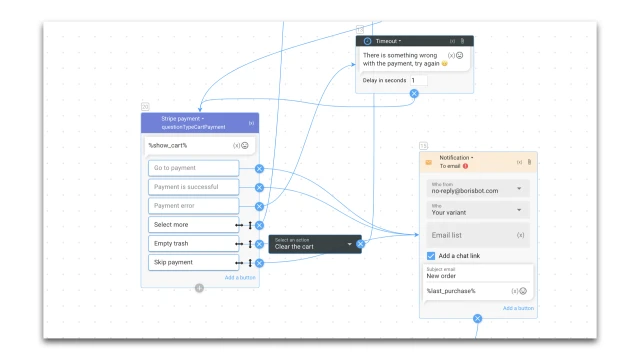Click the connector node under Timeout block

coord(414,93)
